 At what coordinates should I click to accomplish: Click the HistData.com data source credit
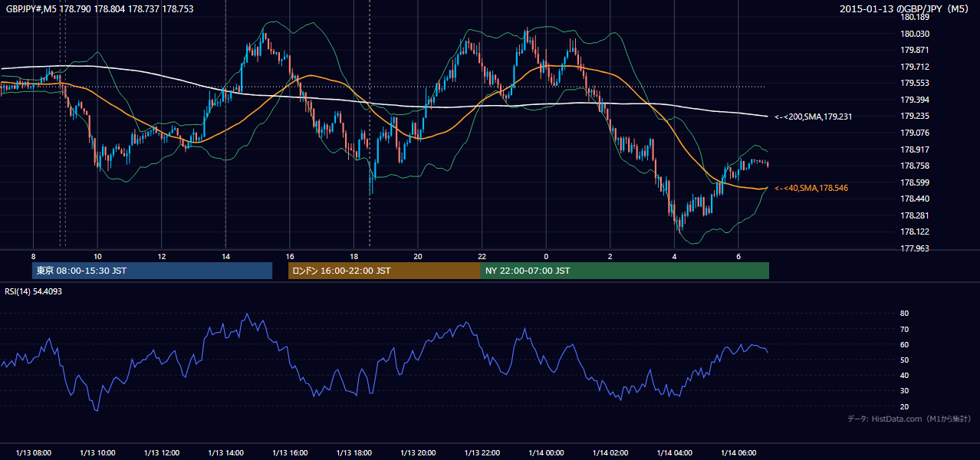click(x=909, y=419)
